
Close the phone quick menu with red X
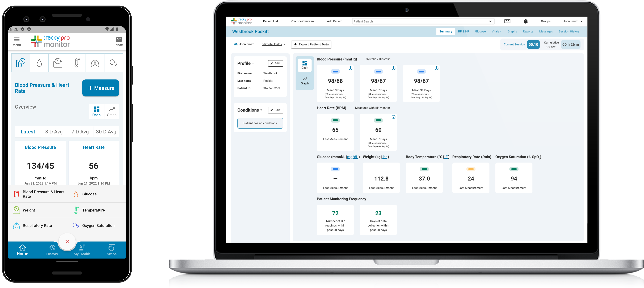coord(67,242)
